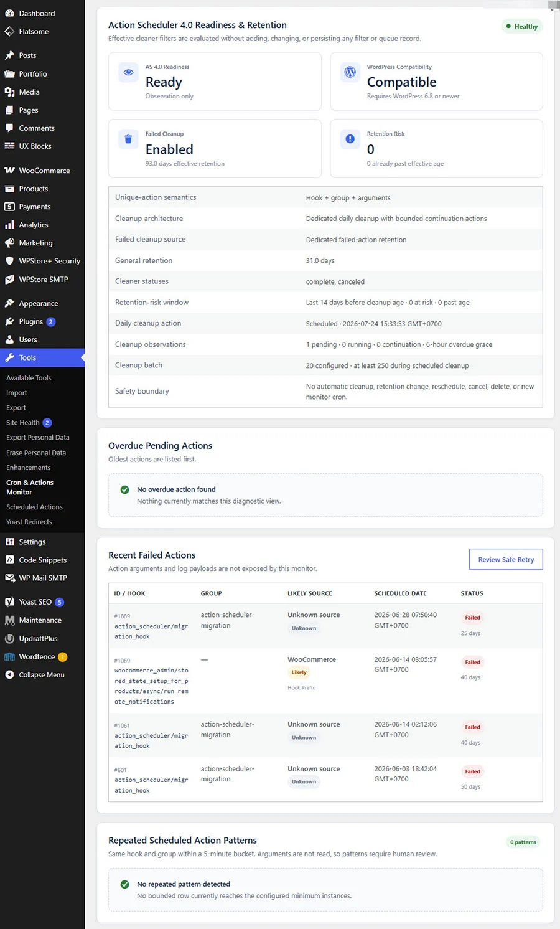560x929 pixels.
Task: Click the WP Mail SMTP envelope icon
Action: pos(9,578)
